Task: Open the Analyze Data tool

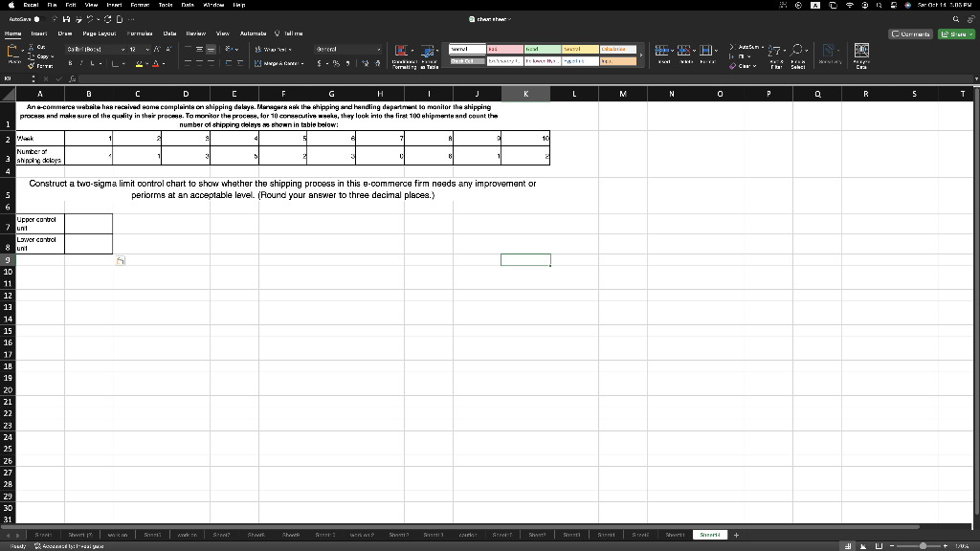Action: [860, 53]
